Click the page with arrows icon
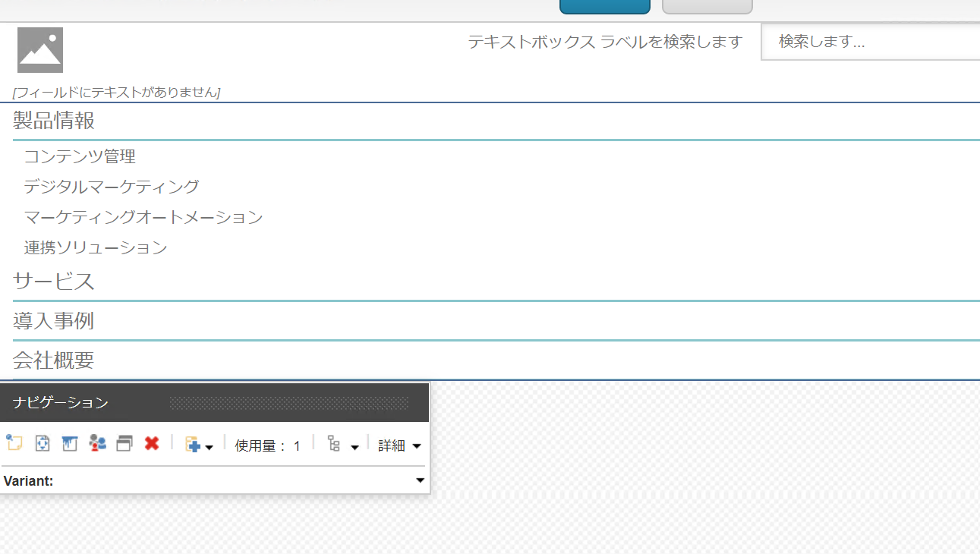 click(43, 444)
